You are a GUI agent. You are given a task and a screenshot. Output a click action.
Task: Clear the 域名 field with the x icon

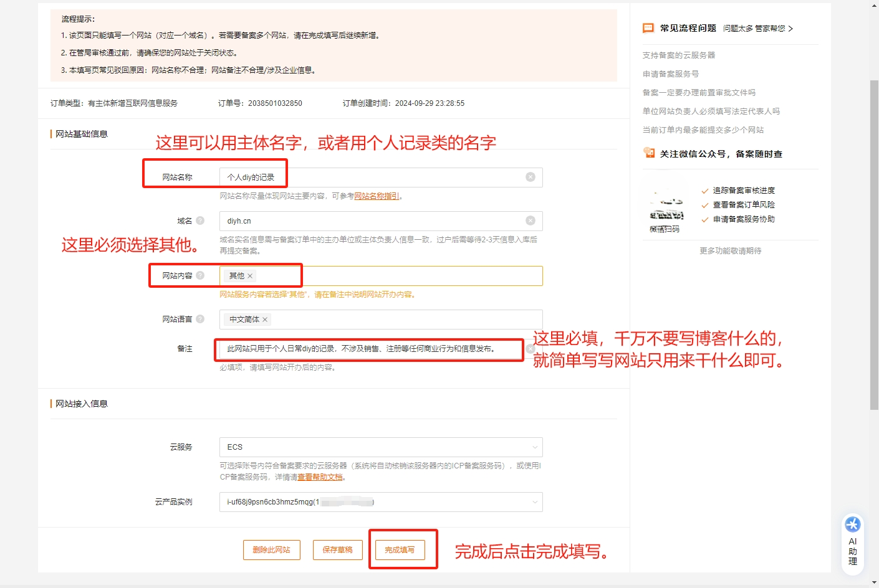(x=531, y=220)
